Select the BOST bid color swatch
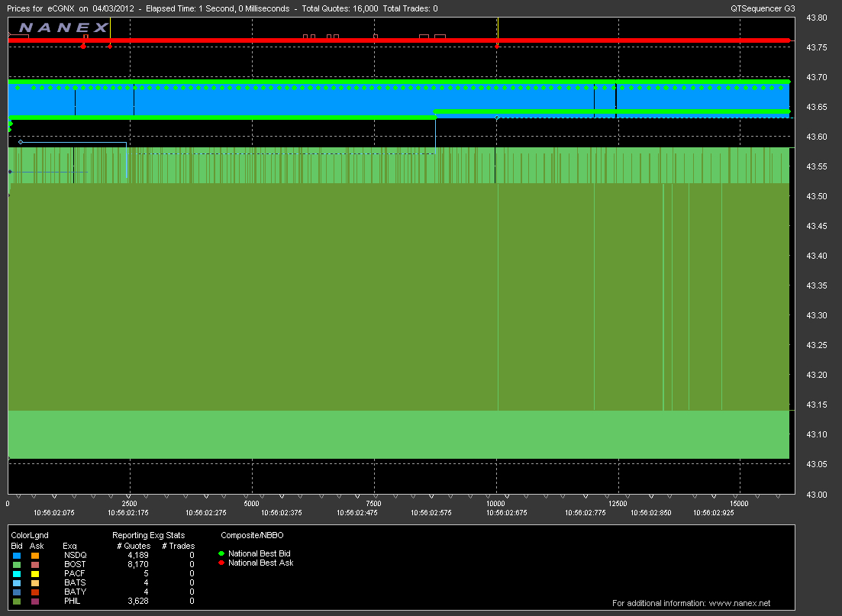This screenshot has height=616, width=842. [17, 564]
